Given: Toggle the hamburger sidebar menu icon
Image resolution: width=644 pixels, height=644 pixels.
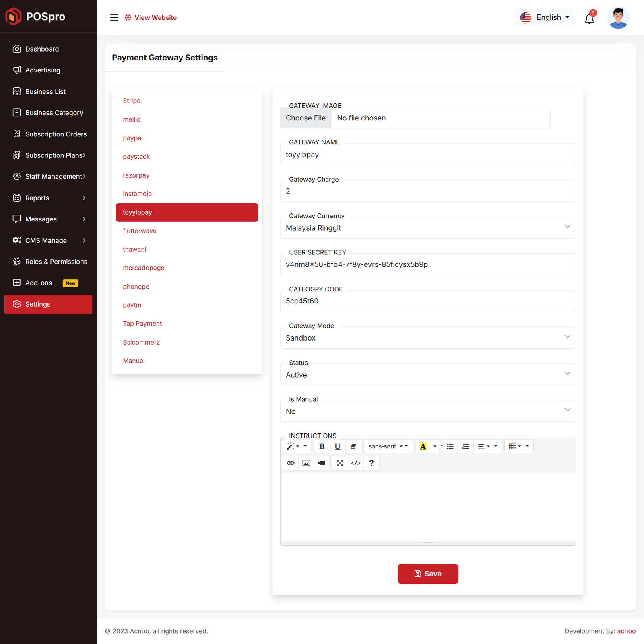Looking at the screenshot, I should 114,17.
